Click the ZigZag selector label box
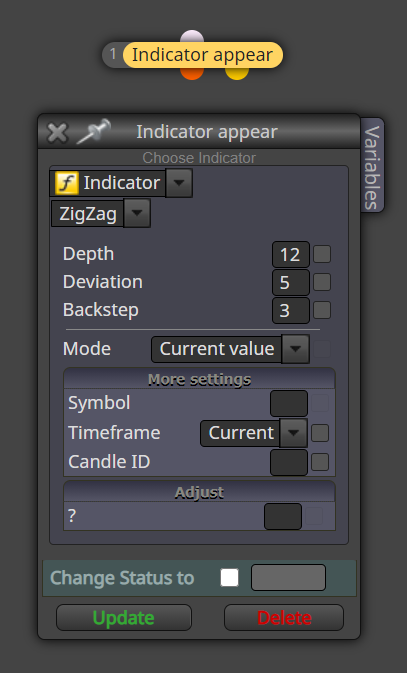This screenshot has height=673, width=407. pyautogui.click(x=88, y=213)
